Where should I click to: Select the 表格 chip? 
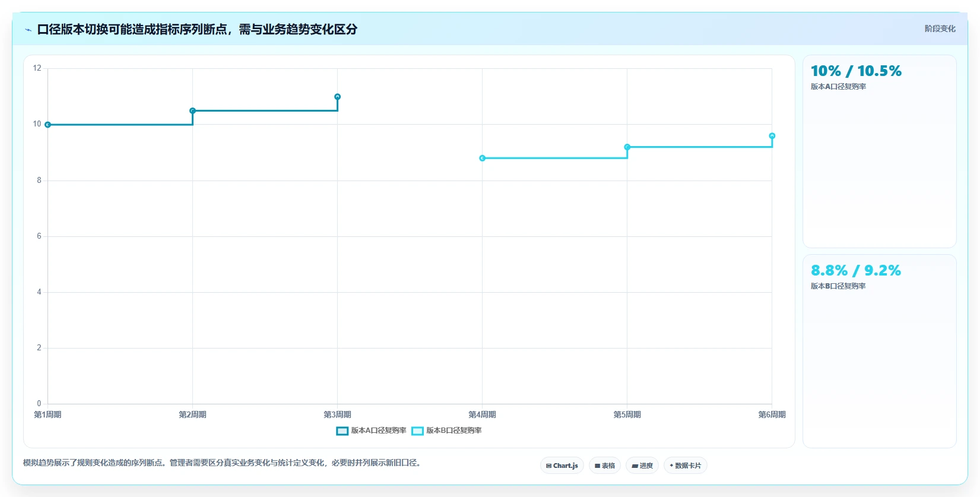click(605, 466)
